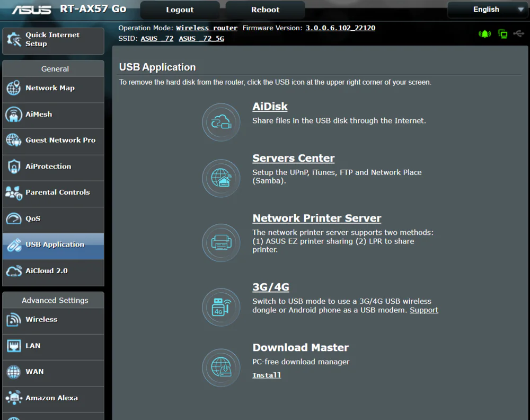This screenshot has height=420, width=530.
Task: Click the LAN port icon
Action: point(14,346)
